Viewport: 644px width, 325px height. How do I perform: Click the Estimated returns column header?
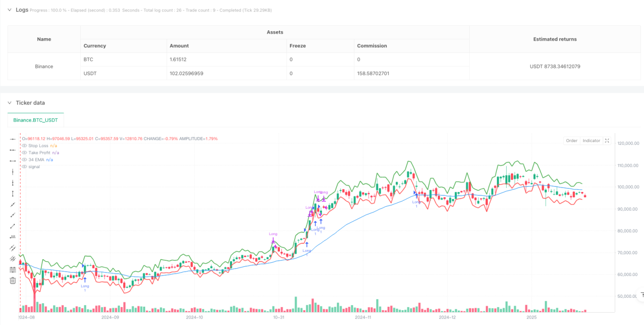coord(555,39)
